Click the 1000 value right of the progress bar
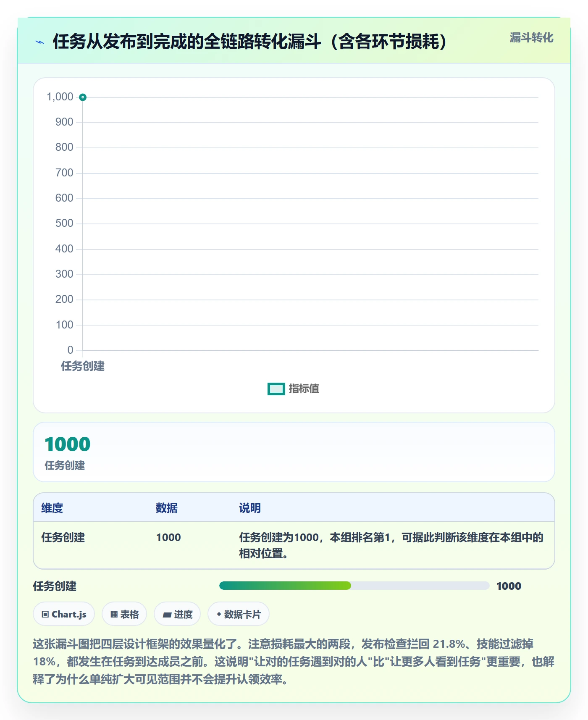 click(x=509, y=586)
